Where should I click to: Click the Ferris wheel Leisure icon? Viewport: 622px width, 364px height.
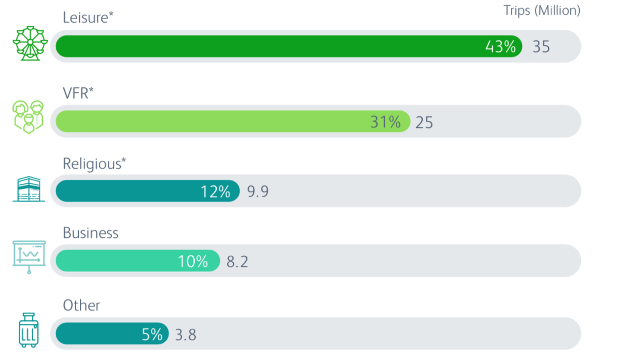pos(30,43)
